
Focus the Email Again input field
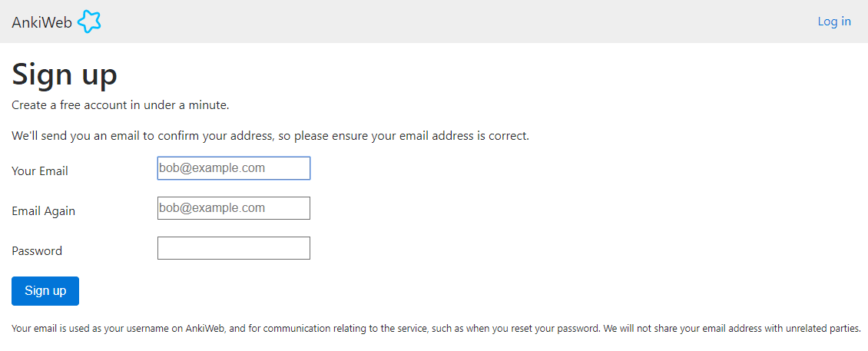click(234, 208)
